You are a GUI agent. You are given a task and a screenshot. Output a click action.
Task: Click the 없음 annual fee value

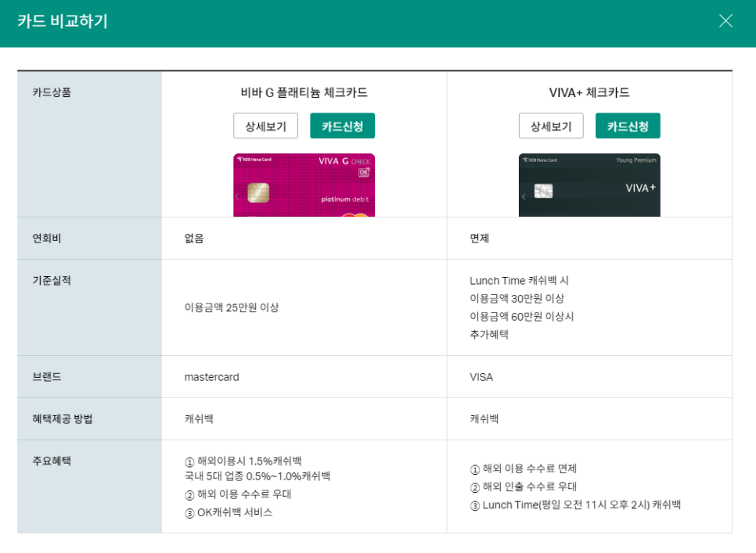[x=194, y=238]
